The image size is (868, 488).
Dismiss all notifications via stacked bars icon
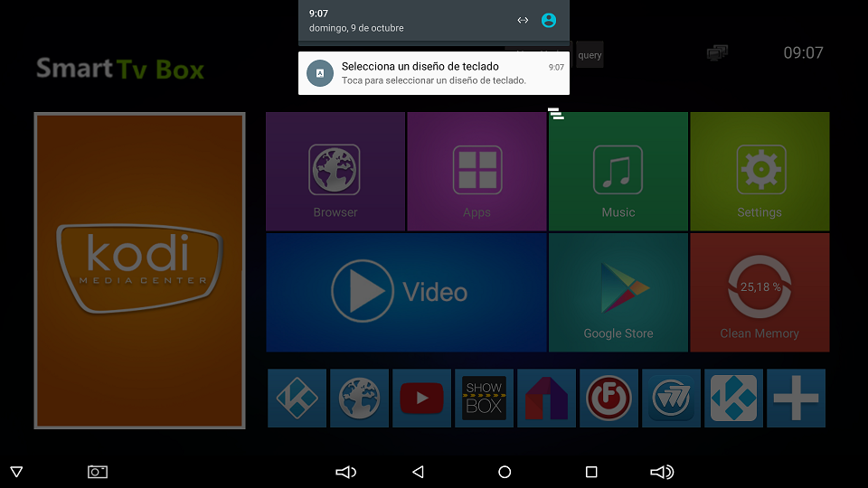(556, 114)
